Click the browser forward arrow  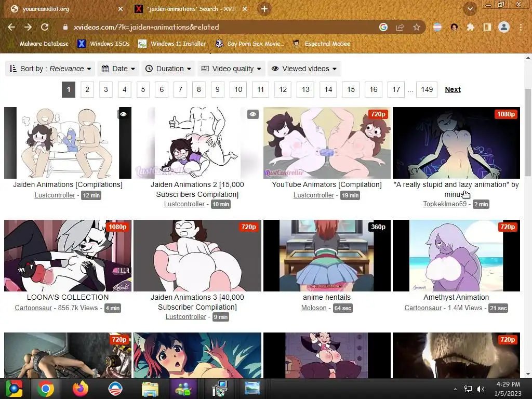click(x=28, y=27)
